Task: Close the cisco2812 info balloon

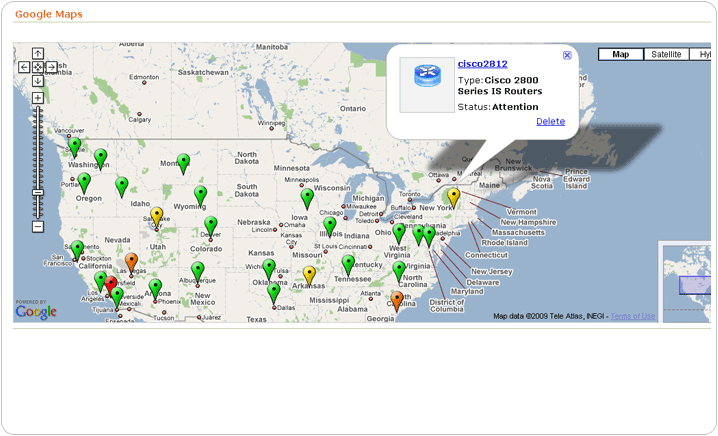Action: pyautogui.click(x=567, y=55)
